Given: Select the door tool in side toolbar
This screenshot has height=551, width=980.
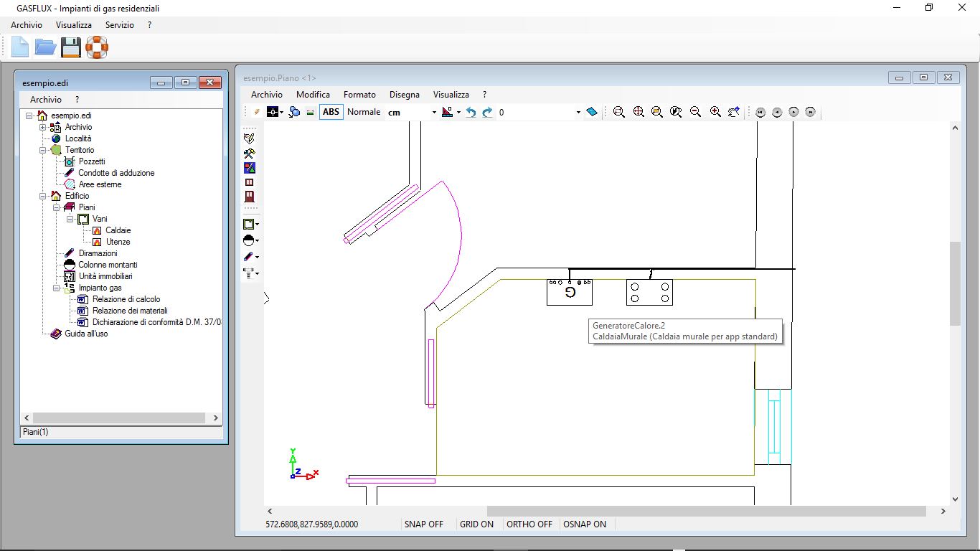Looking at the screenshot, I should [250, 197].
